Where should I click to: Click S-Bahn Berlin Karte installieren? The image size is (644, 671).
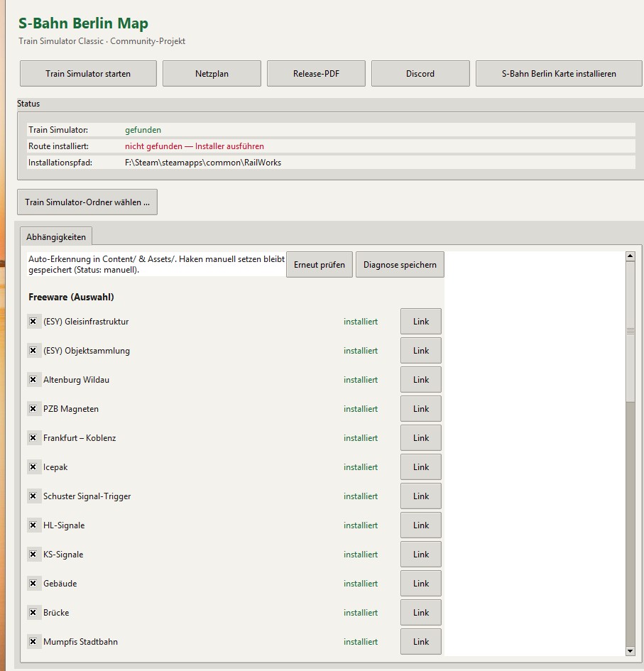pyautogui.click(x=559, y=74)
